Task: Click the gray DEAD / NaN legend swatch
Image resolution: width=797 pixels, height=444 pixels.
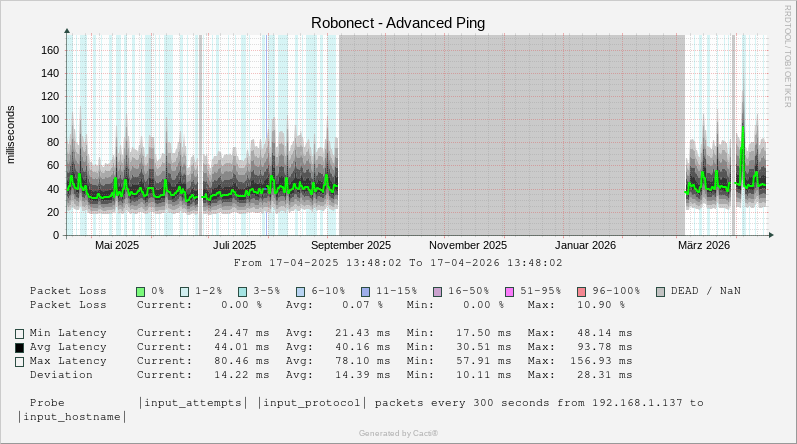Action: [x=660, y=291]
